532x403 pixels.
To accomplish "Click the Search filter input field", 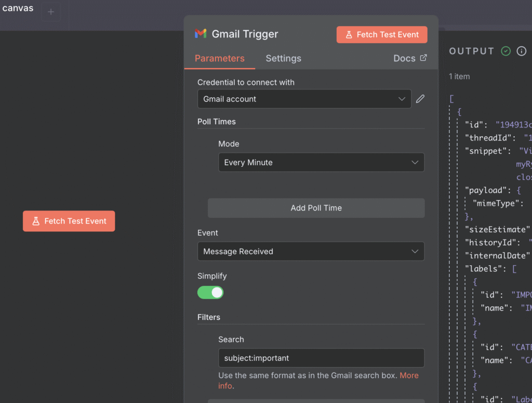I will [x=321, y=358].
